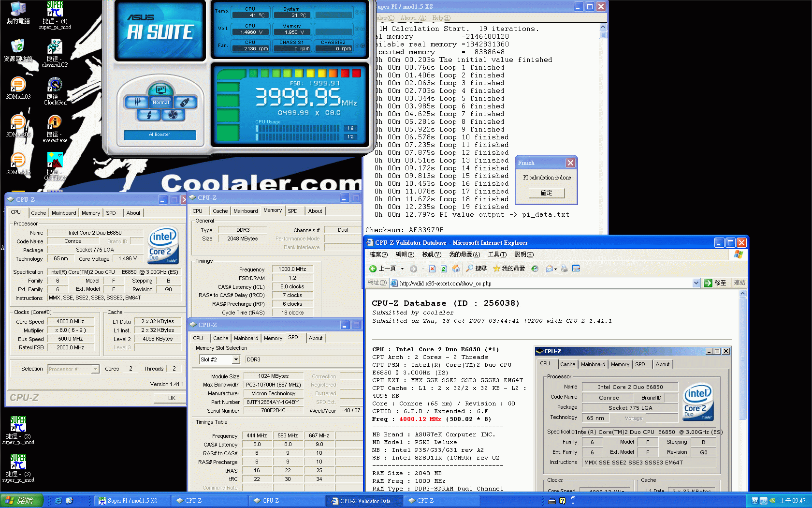Click 確定 in the Finish dialog
This screenshot has height=508, width=812.
(546, 193)
